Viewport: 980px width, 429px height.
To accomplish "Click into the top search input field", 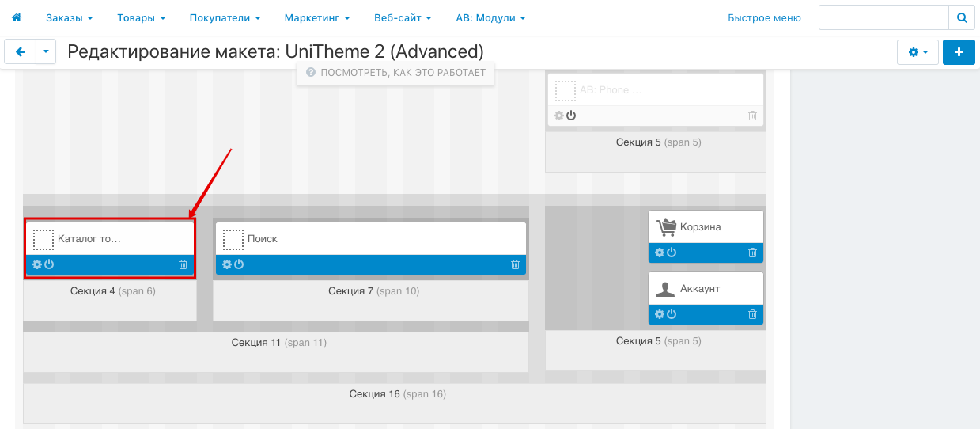I will tap(883, 17).
